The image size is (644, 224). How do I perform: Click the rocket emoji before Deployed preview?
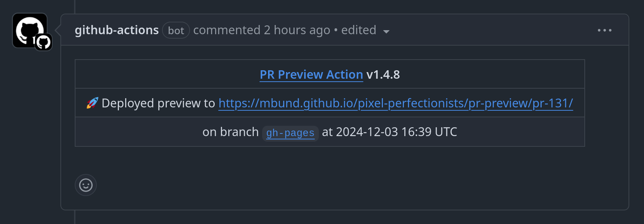point(92,103)
